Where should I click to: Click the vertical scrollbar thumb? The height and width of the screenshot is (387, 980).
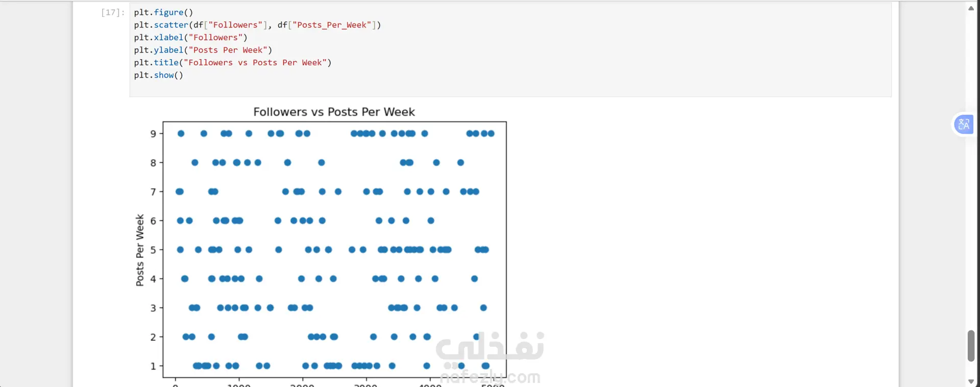(971, 346)
